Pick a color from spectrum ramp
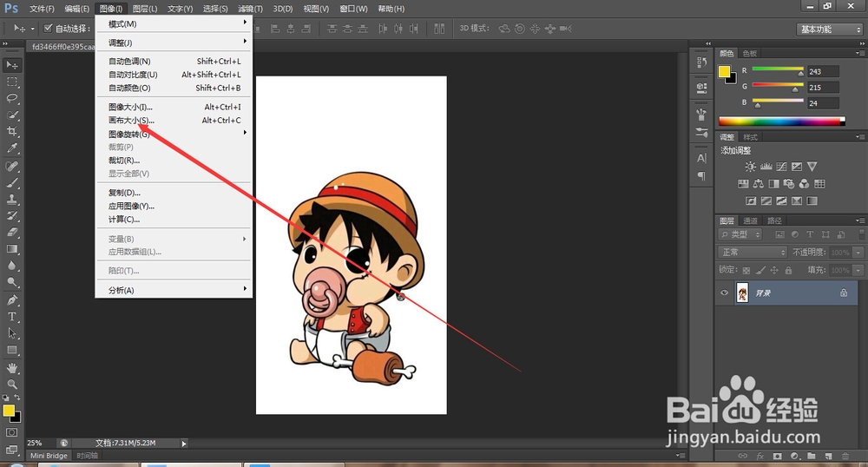The height and width of the screenshot is (467, 868). coord(782,122)
